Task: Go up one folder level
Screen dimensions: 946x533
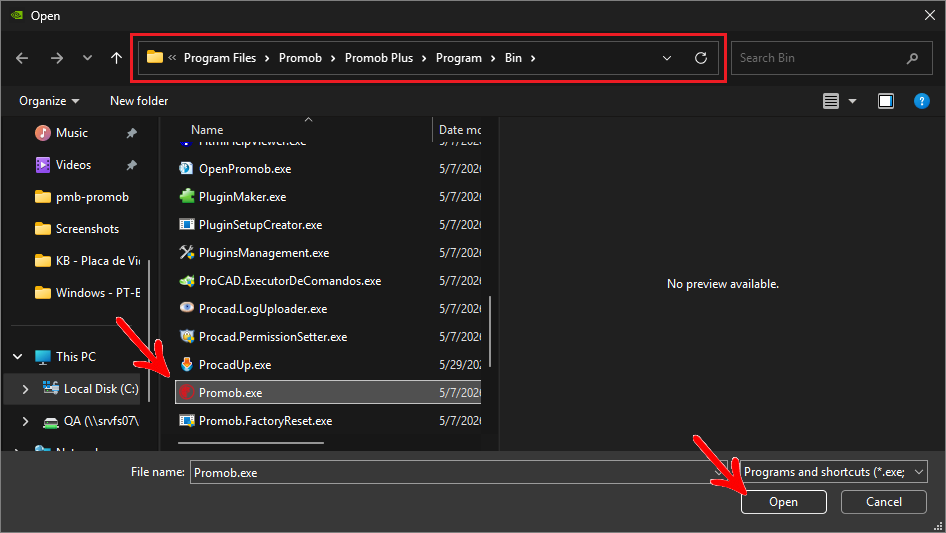Action: click(x=116, y=58)
